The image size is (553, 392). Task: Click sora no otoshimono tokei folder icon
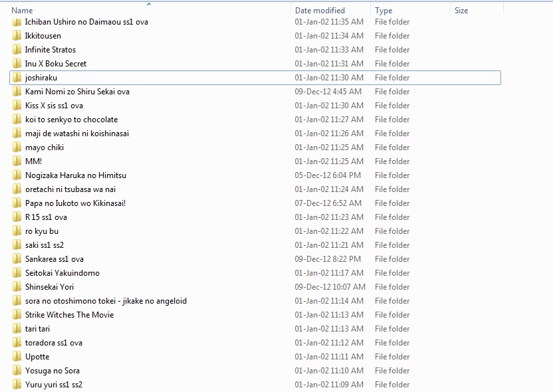tap(17, 301)
